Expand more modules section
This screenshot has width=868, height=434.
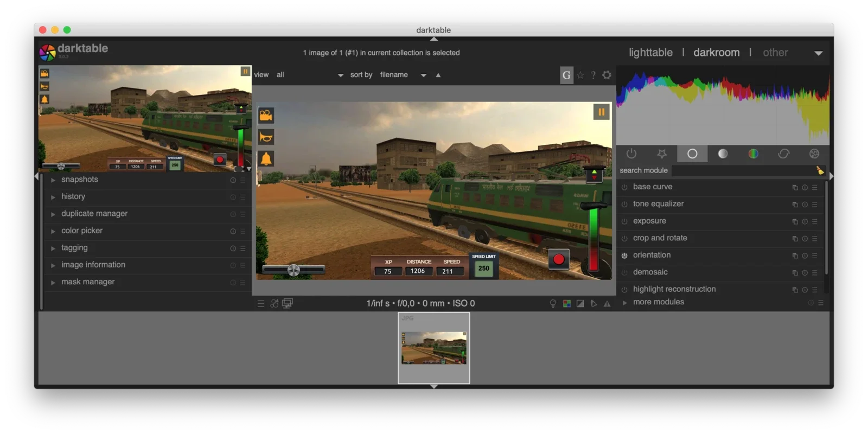pos(624,303)
